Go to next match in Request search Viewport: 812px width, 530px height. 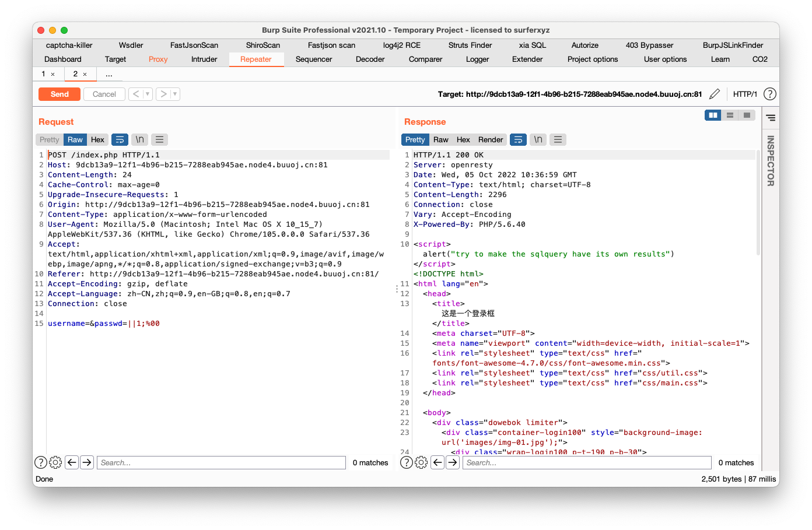(87, 462)
